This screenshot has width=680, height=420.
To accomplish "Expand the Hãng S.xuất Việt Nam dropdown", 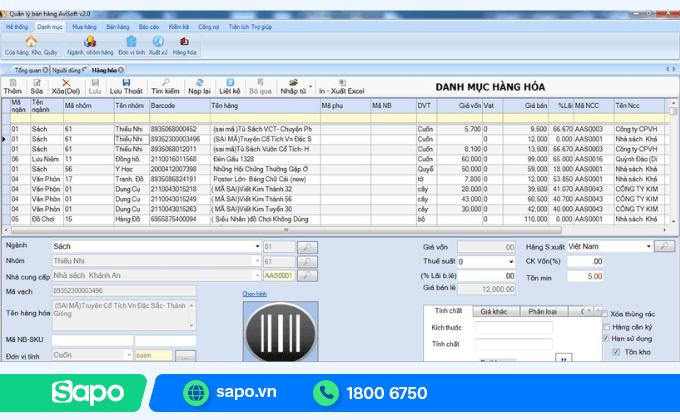I will [648, 246].
